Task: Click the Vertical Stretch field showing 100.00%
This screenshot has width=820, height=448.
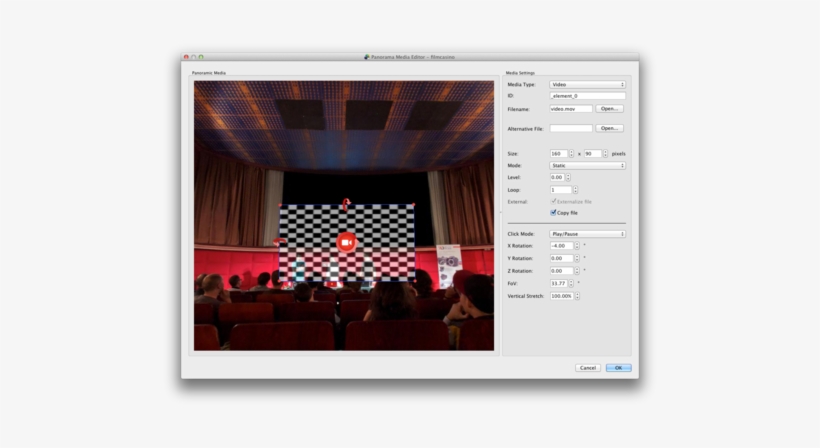Action: pos(562,296)
